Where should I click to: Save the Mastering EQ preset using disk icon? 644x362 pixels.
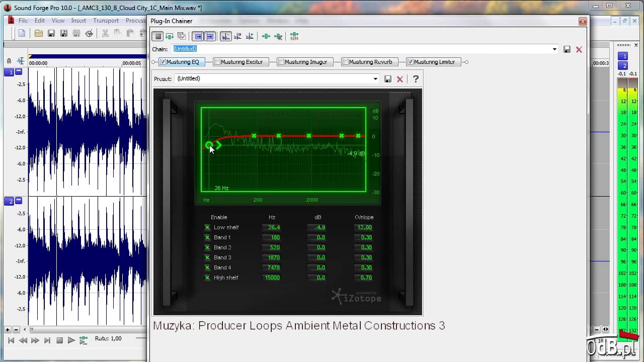pyautogui.click(x=388, y=79)
